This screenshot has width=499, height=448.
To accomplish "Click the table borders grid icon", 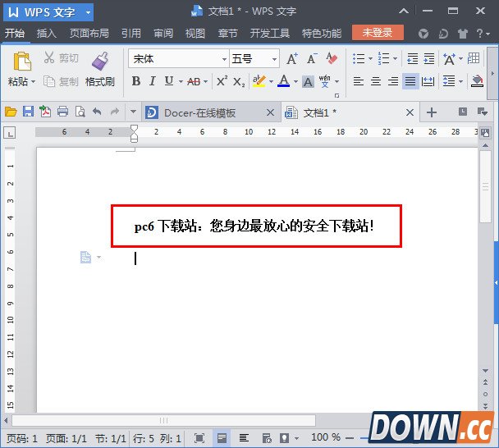I will pyautogui.click(x=474, y=58).
